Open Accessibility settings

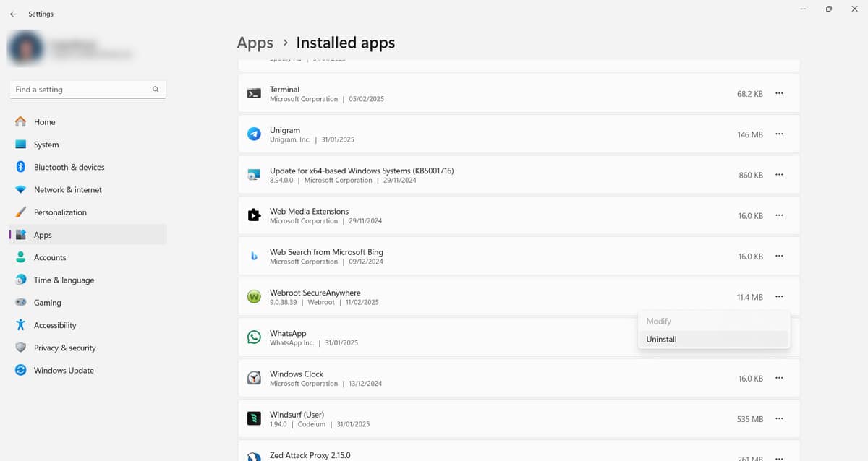(x=88, y=325)
